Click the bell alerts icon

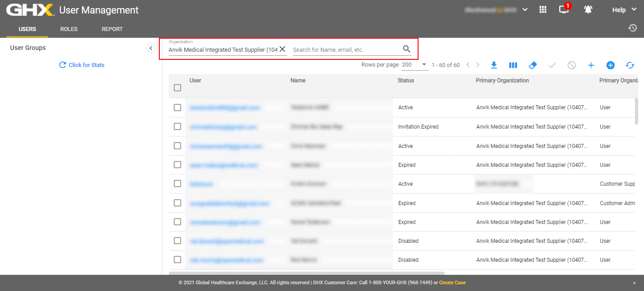coord(588,9)
